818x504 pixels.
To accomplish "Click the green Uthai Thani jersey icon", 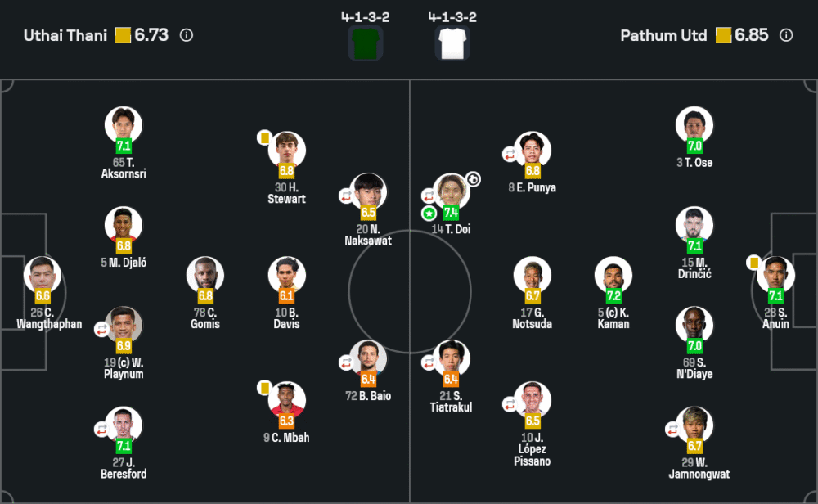I will 365,43.
